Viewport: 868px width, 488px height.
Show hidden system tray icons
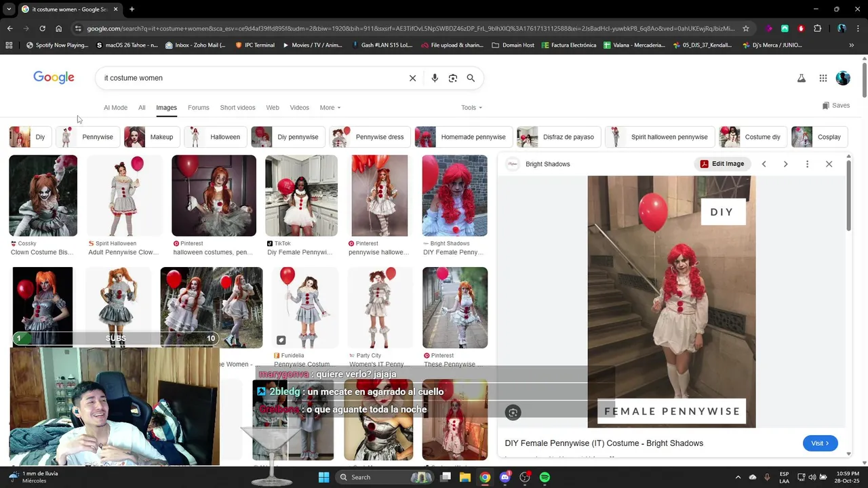738,477
